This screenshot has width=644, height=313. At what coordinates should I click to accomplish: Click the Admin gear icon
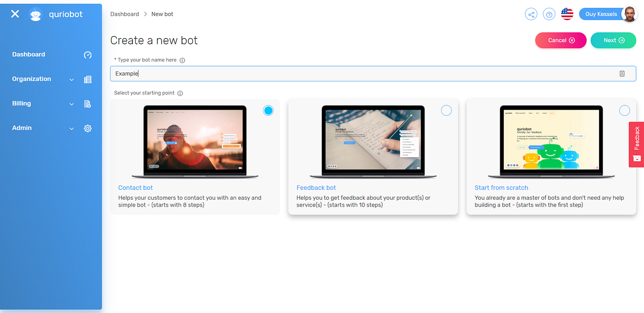point(88,128)
